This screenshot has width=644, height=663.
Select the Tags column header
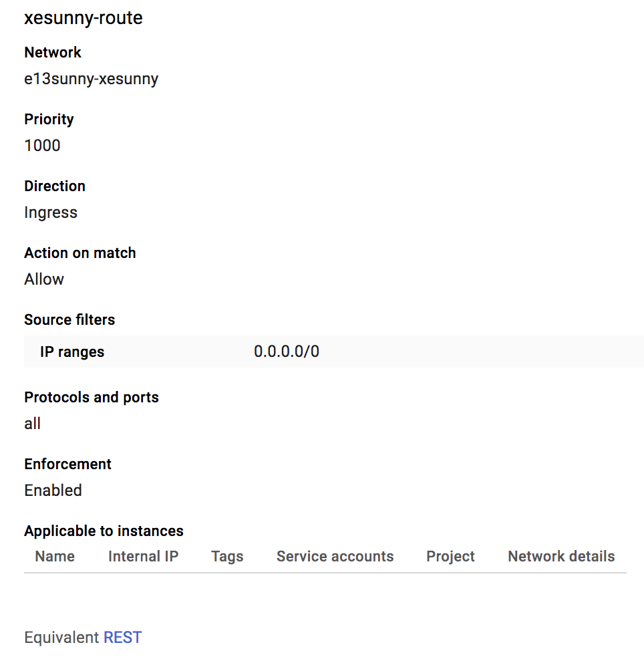point(227,556)
